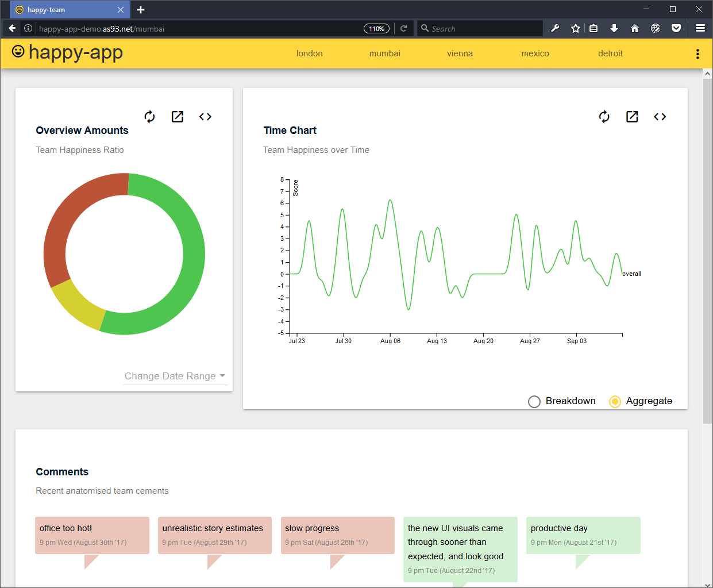Open Time Chart in new window

pos(632,117)
